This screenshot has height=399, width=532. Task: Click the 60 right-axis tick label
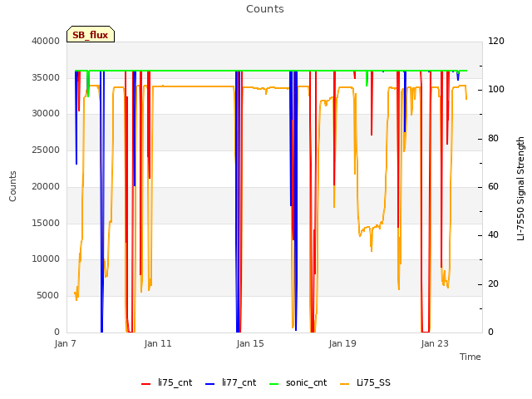coord(493,186)
